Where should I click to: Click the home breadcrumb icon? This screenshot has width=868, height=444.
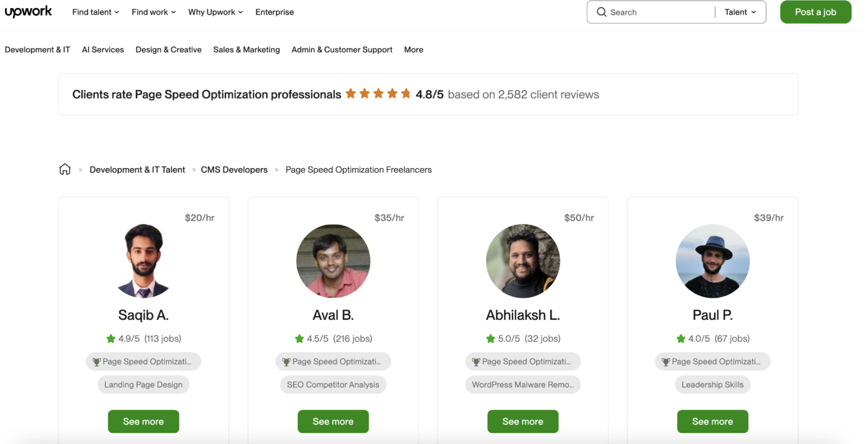coord(65,169)
